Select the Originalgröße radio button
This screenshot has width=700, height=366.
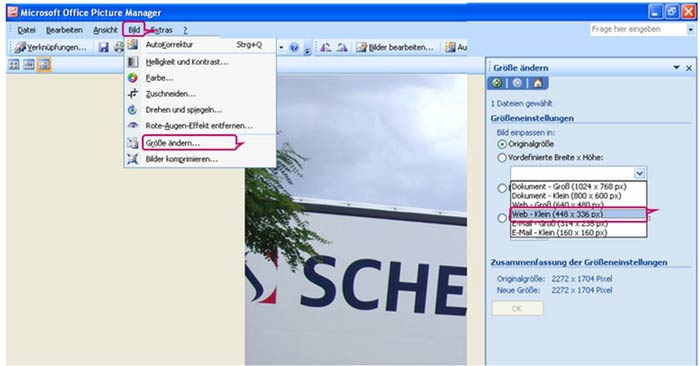502,144
